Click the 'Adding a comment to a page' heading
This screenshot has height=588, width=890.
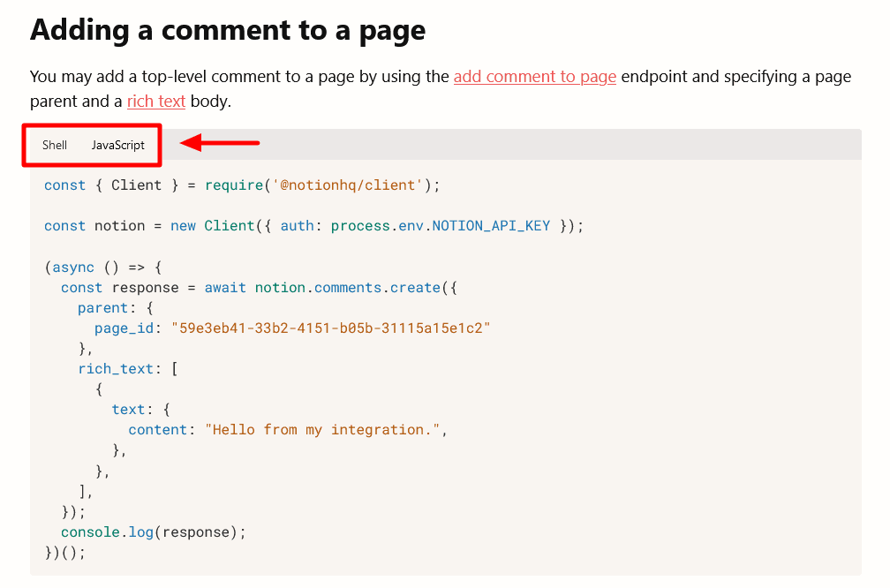(228, 31)
